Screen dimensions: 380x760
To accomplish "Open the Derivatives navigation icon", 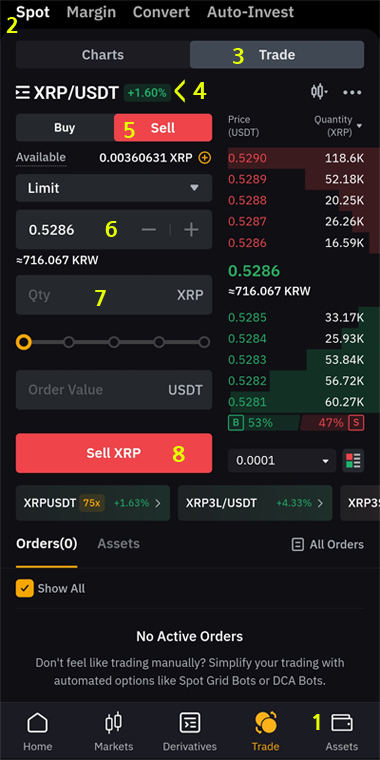I will click(190, 724).
